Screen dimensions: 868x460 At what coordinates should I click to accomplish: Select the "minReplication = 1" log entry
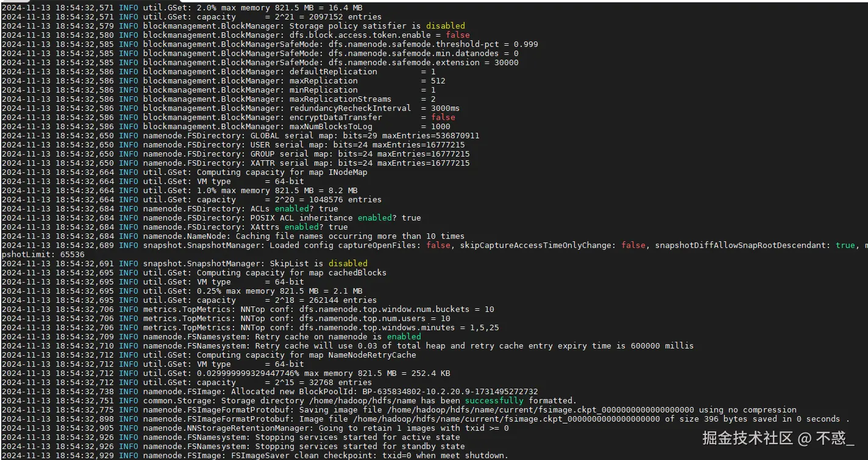click(x=218, y=90)
